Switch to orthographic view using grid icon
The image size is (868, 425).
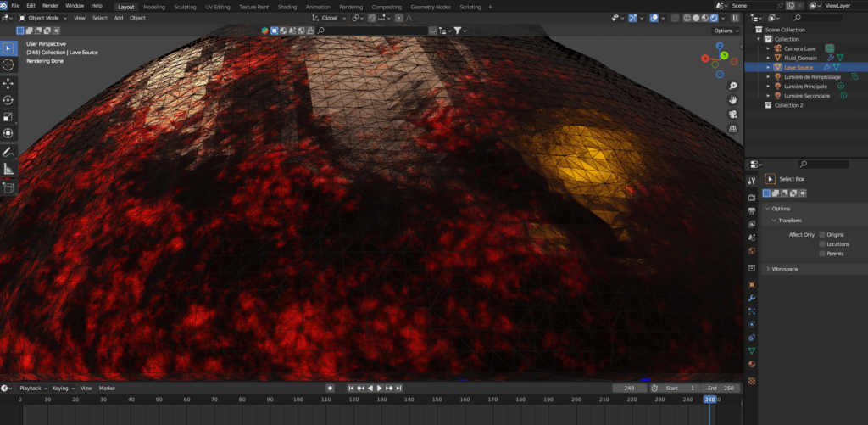point(732,128)
